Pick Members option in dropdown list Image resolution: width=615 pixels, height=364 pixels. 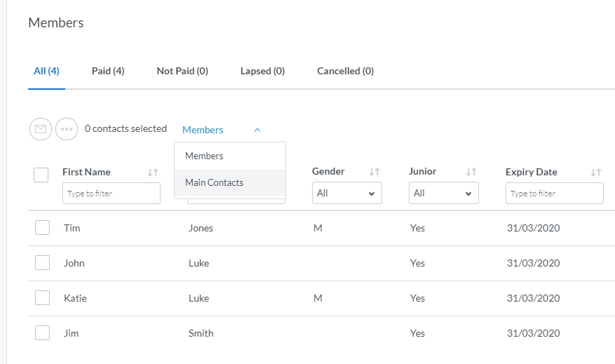(204, 156)
